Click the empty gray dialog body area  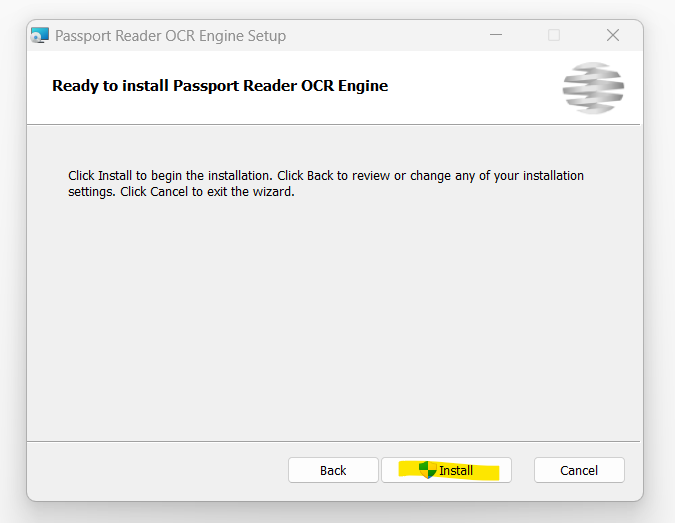pyautogui.click(x=333, y=319)
